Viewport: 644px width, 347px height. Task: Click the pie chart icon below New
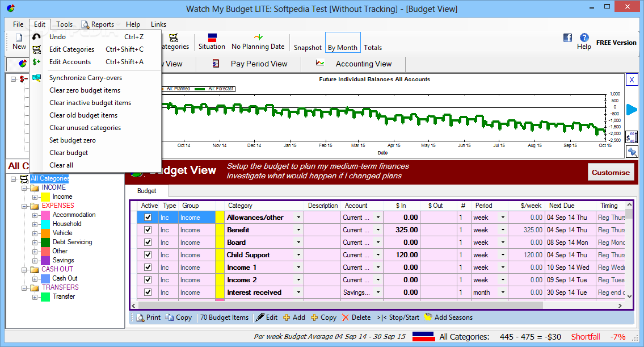tap(23, 63)
